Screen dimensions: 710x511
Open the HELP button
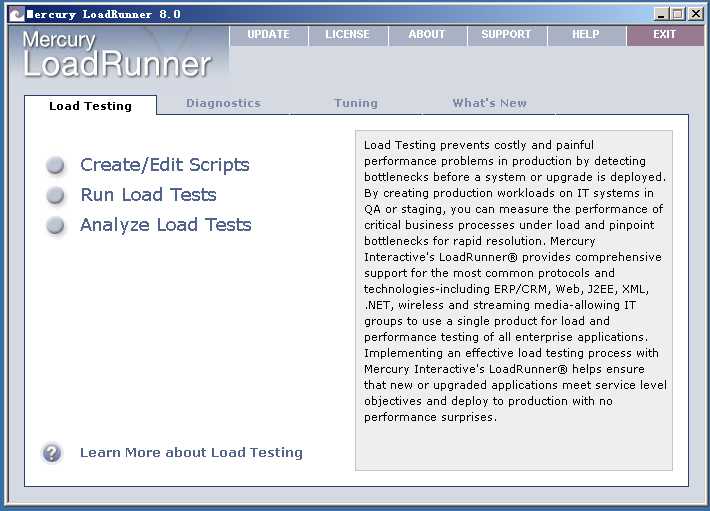tap(586, 35)
